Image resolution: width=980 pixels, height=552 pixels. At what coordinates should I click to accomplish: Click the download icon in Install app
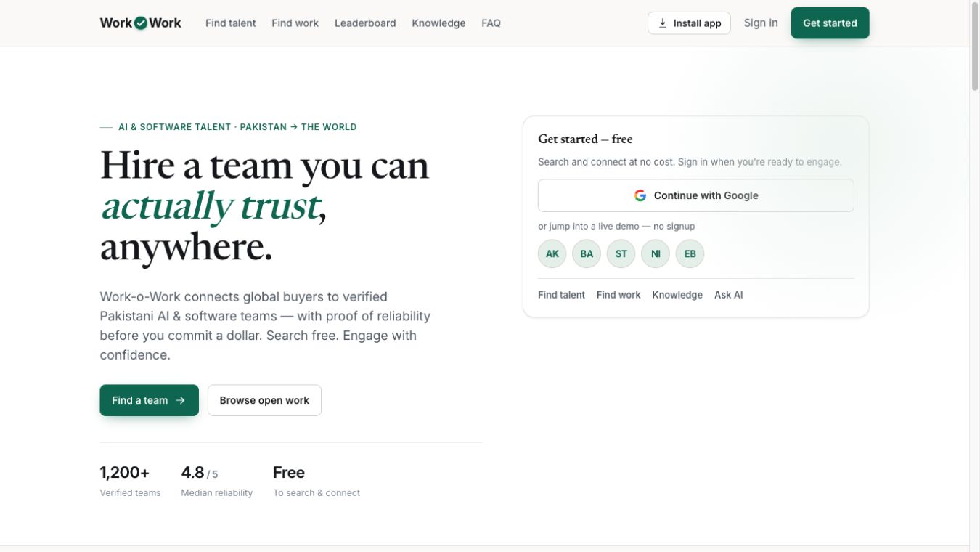tap(663, 23)
